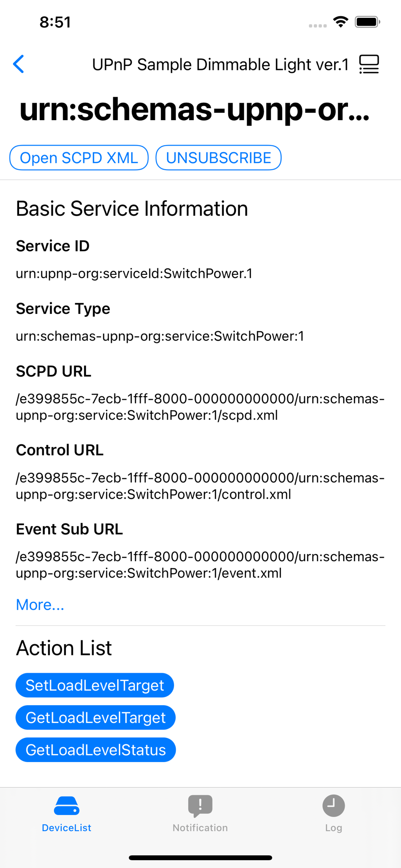Switch to the Log tab label

(333, 828)
